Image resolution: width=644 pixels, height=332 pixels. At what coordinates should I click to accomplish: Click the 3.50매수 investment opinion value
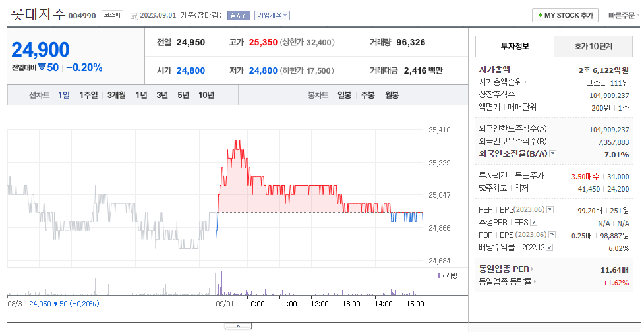point(585,177)
